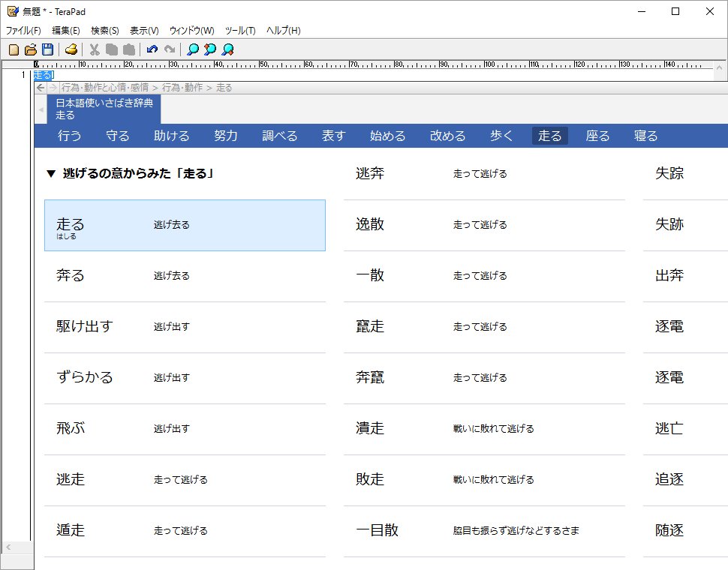Click the Print icon in the toolbar
This screenshot has width=728, height=570.
(x=71, y=49)
